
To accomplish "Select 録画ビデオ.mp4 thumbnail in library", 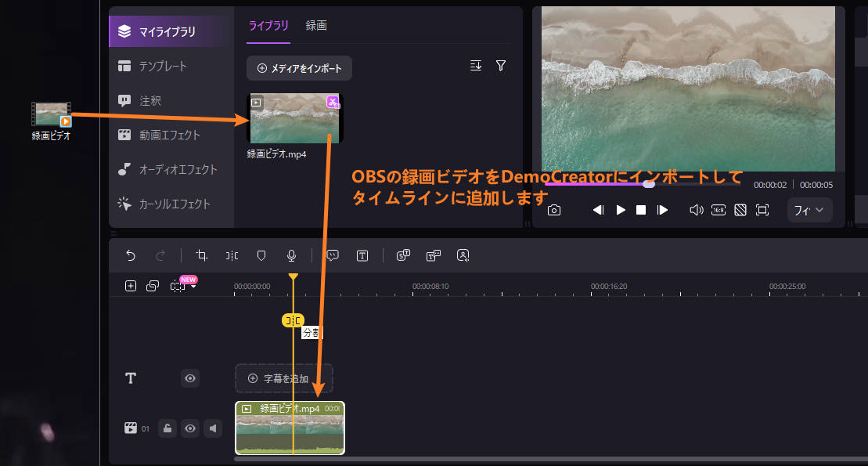I will point(294,118).
